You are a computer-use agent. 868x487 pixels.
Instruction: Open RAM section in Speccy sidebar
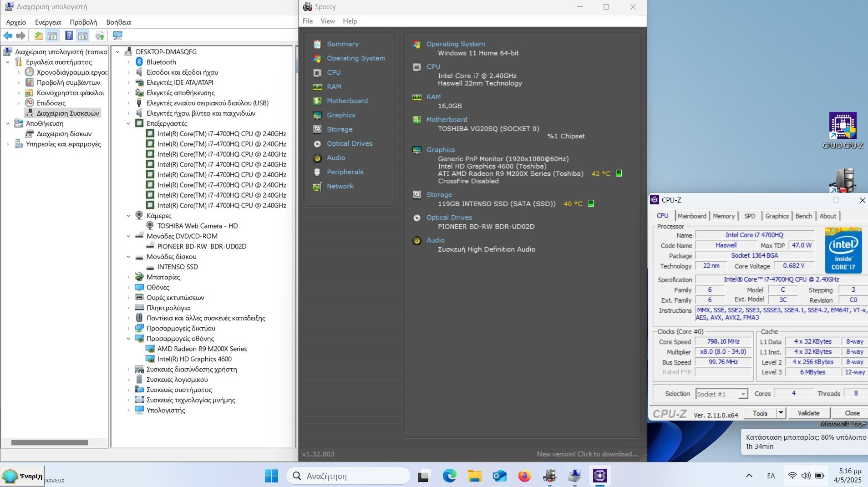[x=333, y=86]
